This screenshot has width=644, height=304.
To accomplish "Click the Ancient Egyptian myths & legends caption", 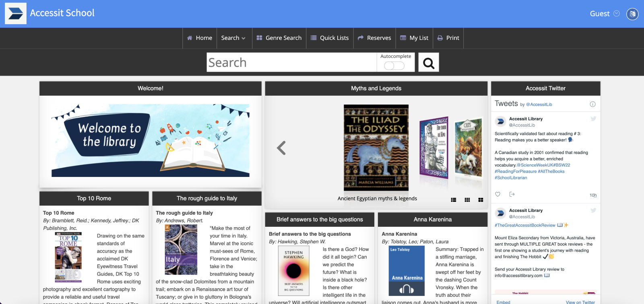I will [x=377, y=199].
